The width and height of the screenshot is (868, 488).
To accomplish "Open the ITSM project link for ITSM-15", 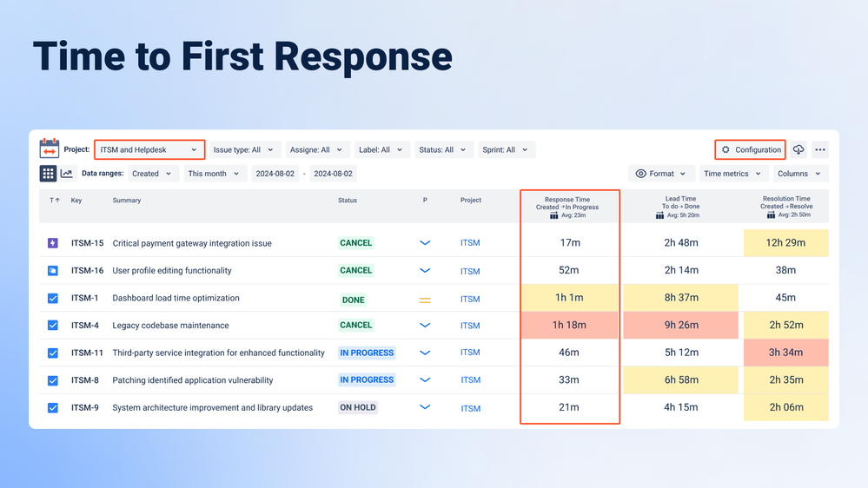I will point(470,243).
